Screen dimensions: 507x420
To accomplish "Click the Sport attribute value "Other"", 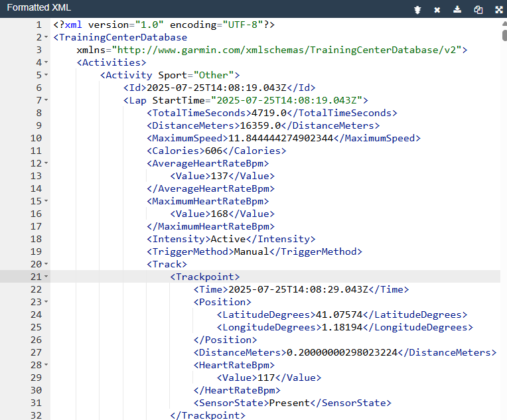I will click(214, 75).
